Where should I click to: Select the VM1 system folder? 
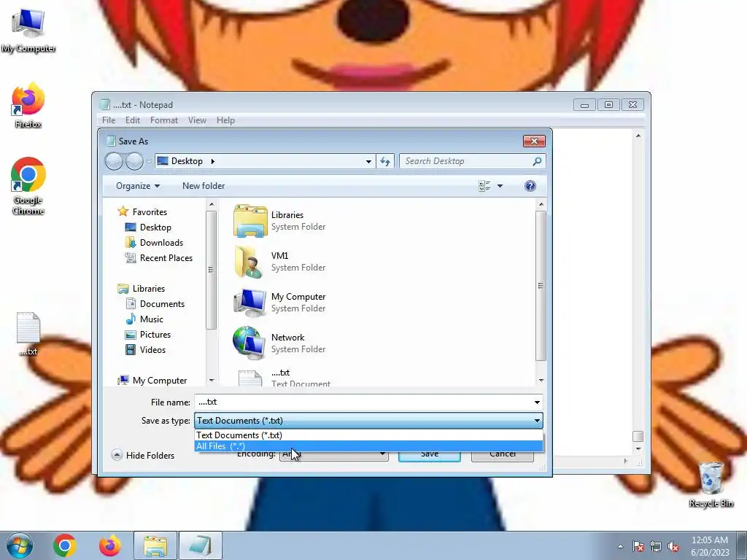280,262
